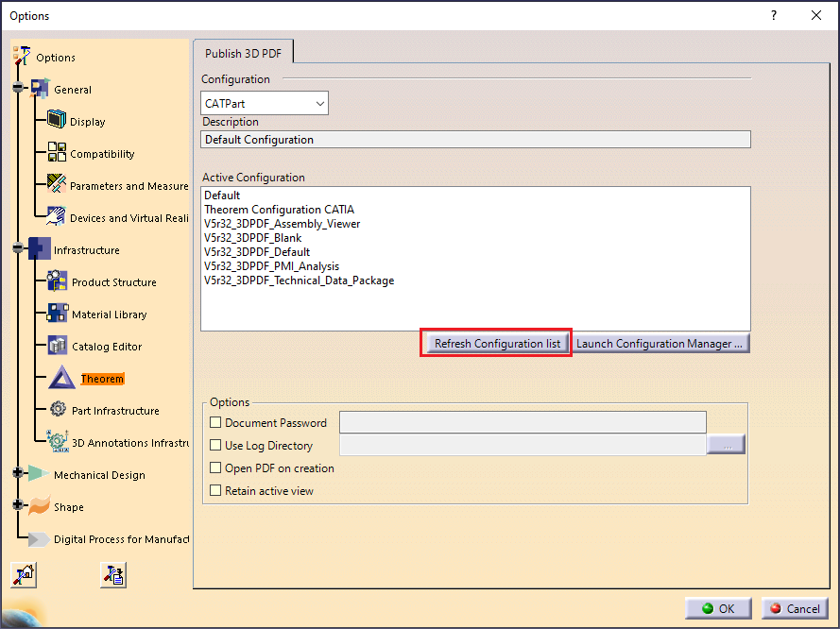
Task: Select Part Infrastructure tree label
Action: [115, 411]
